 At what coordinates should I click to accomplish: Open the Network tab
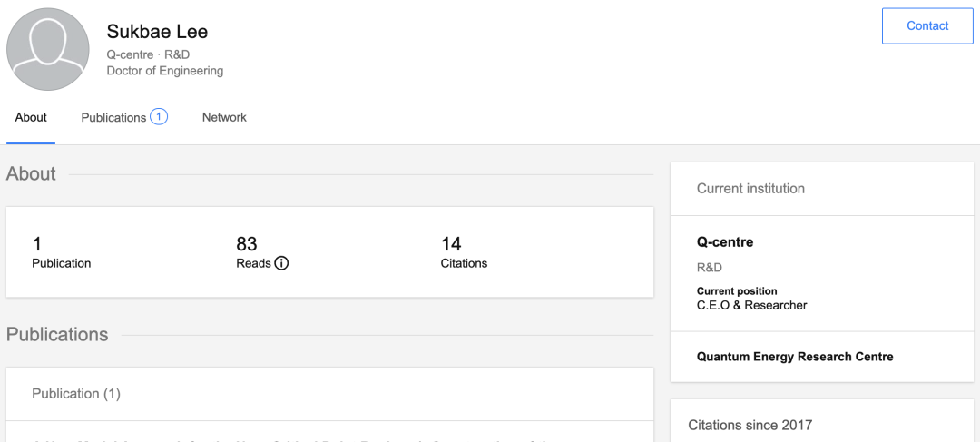tap(224, 117)
